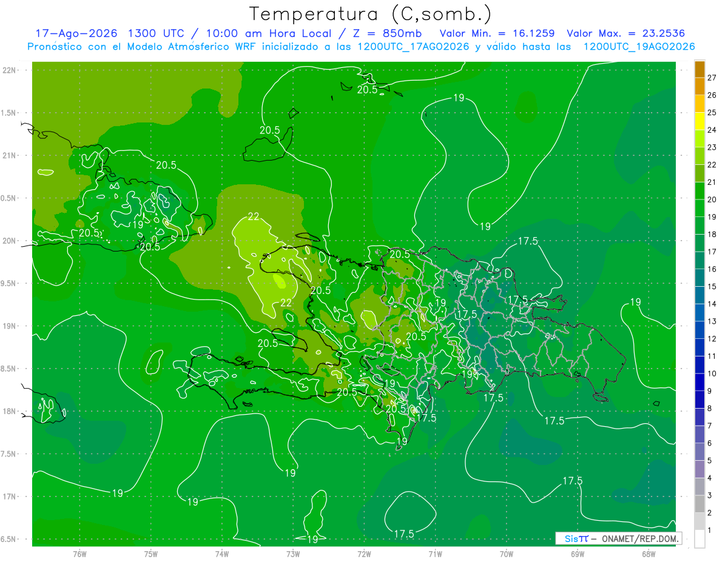Click the "Valor Min. = 16.1259" readout
The width and height of the screenshot is (728, 562).
pyautogui.click(x=497, y=33)
